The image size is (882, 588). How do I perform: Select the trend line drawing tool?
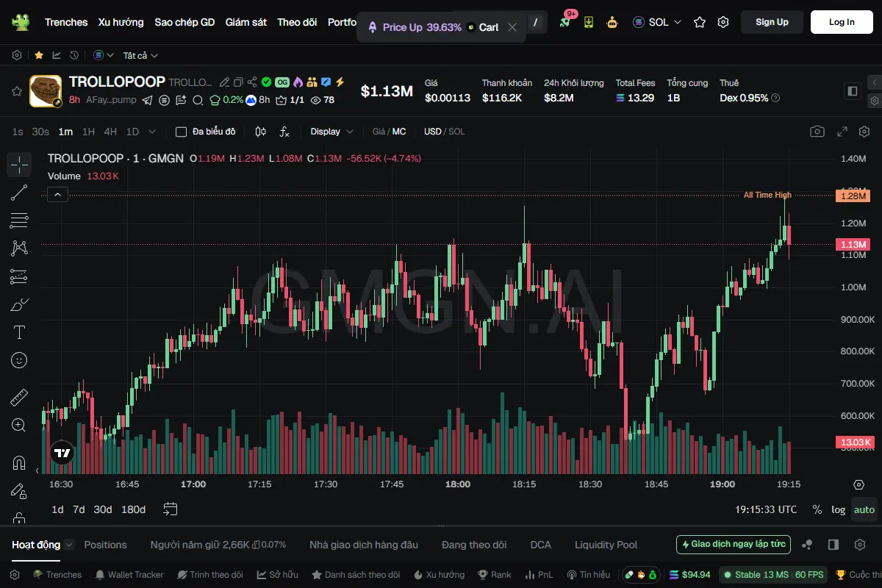(x=19, y=193)
